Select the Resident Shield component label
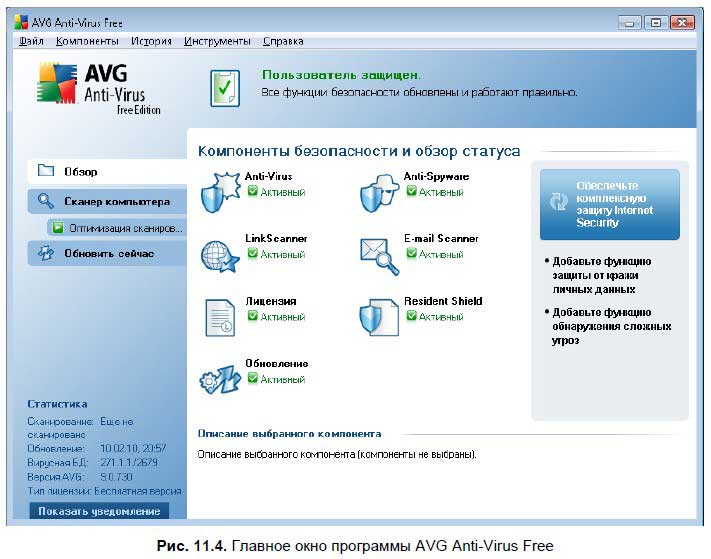711x559 pixels. (x=443, y=301)
